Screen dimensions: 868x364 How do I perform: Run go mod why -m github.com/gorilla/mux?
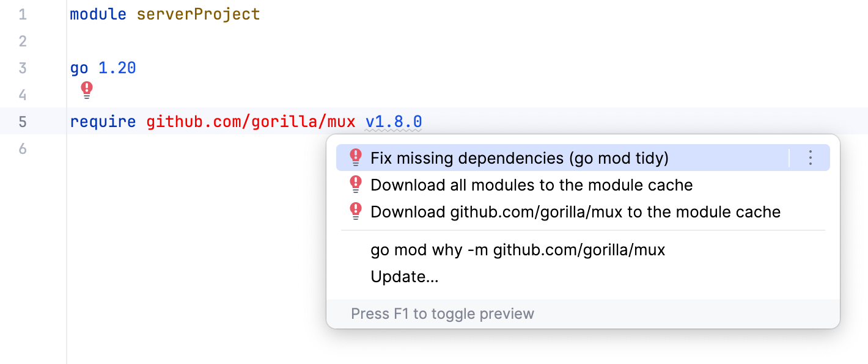click(518, 250)
